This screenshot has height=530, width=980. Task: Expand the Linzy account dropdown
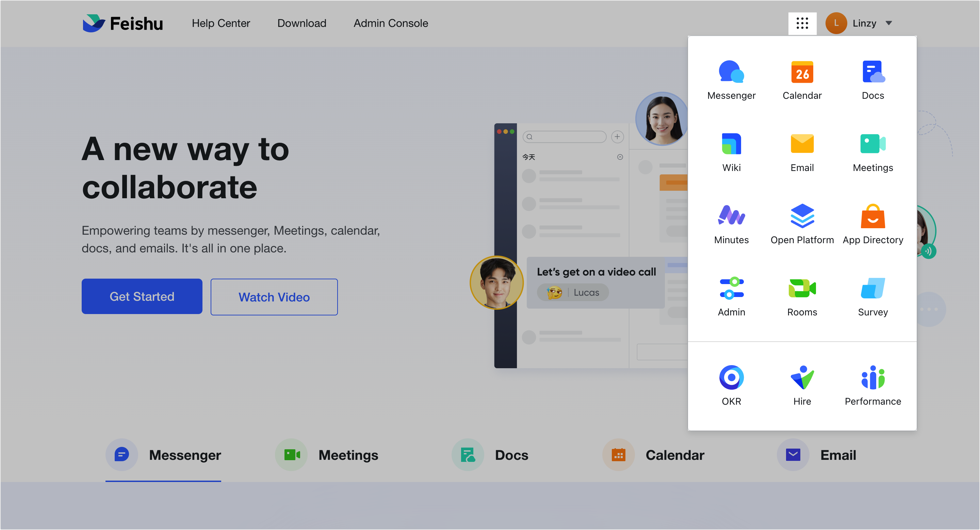click(x=864, y=23)
